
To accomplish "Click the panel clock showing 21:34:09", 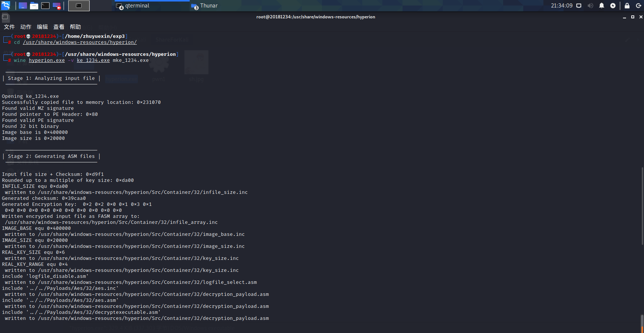I will tap(562, 6).
